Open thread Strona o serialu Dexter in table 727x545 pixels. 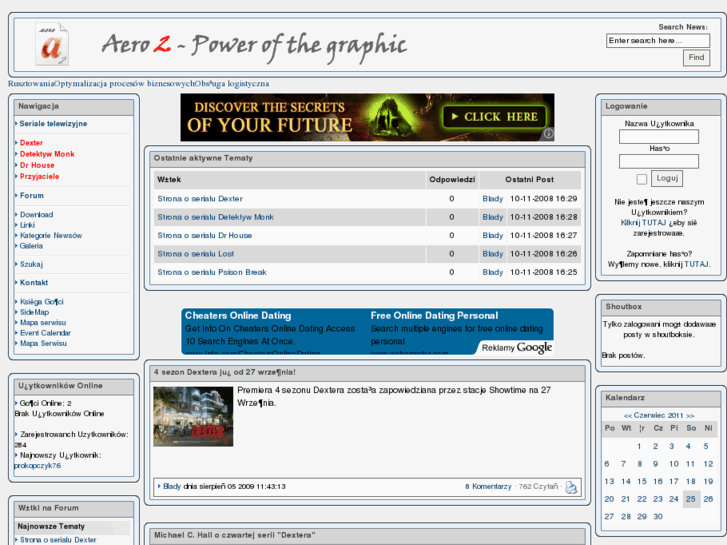coord(200,199)
